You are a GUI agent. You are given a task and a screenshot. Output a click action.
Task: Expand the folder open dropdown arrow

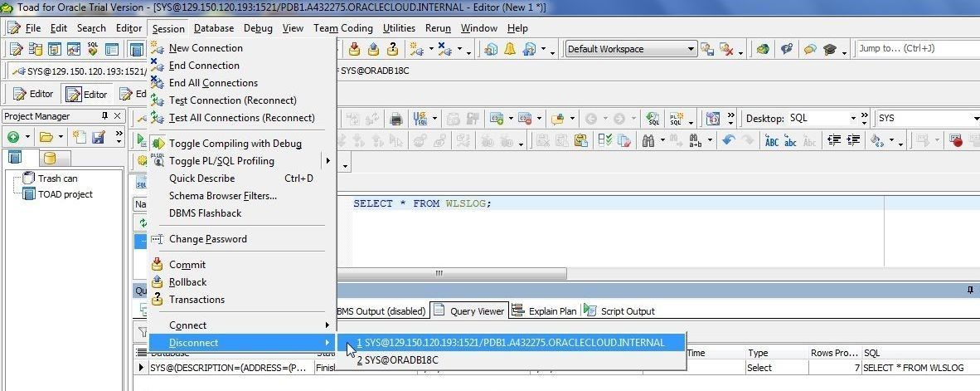point(61,136)
